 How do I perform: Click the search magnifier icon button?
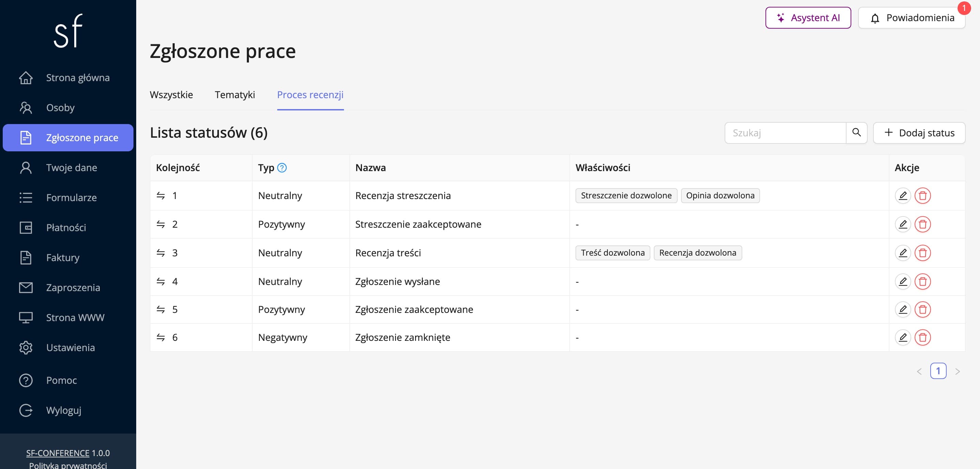click(856, 133)
